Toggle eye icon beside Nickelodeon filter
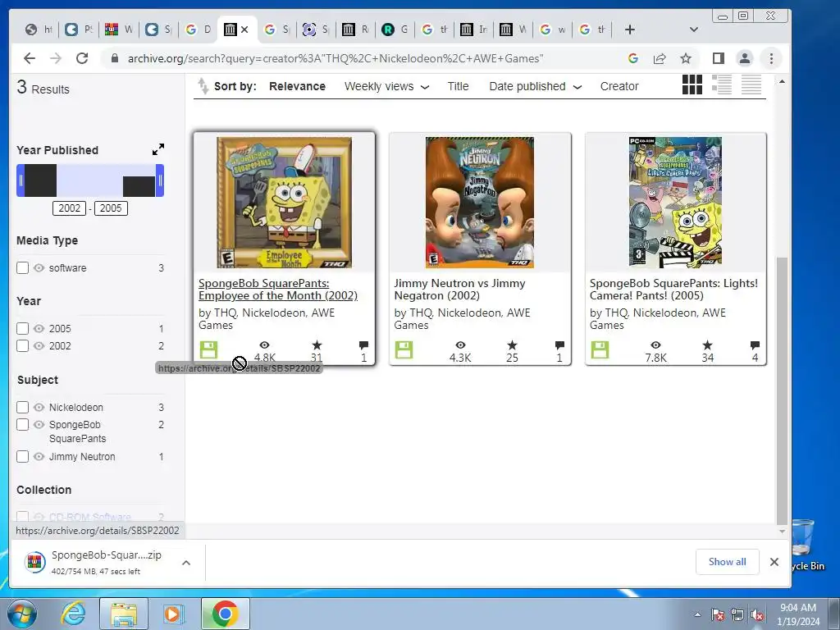This screenshot has width=840, height=630. click(x=39, y=407)
